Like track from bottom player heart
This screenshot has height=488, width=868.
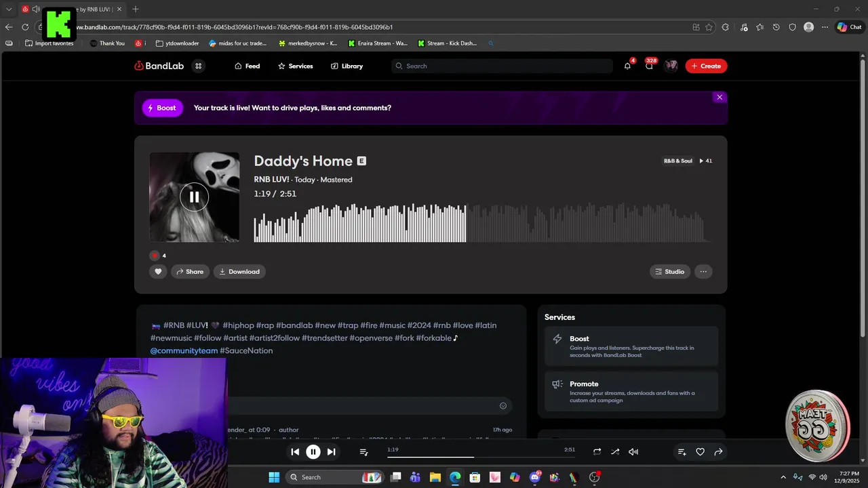pyautogui.click(x=701, y=451)
